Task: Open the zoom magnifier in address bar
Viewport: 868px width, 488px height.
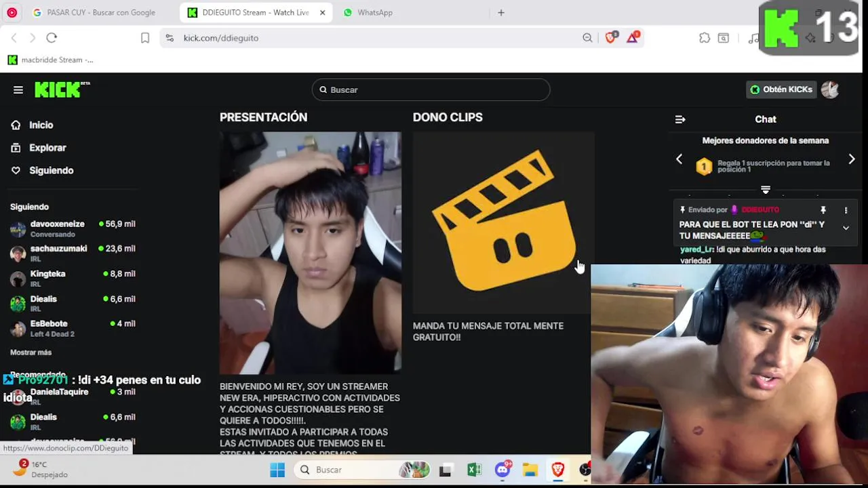Action: [587, 38]
